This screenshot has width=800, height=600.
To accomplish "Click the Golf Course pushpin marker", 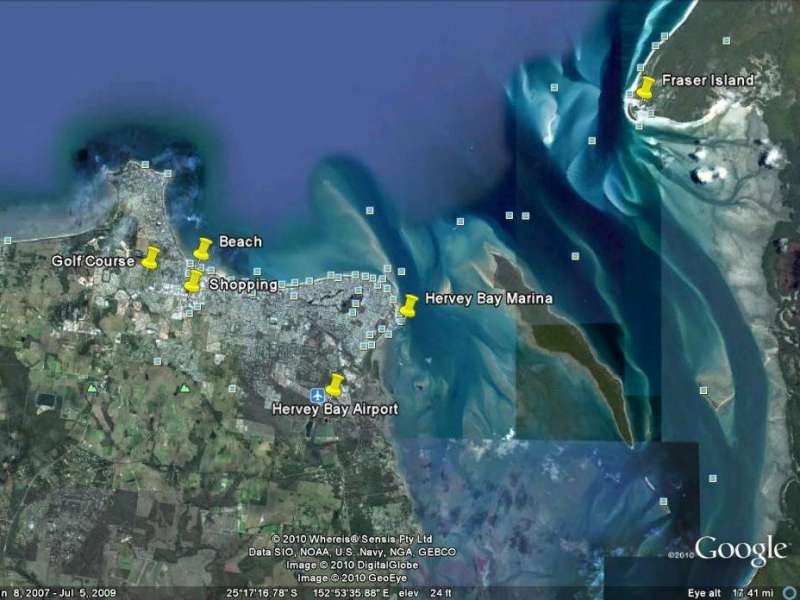I will click(x=150, y=258).
